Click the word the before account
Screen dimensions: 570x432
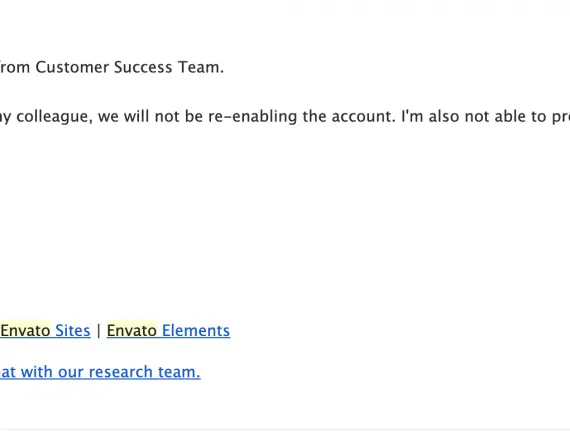[x=314, y=116]
